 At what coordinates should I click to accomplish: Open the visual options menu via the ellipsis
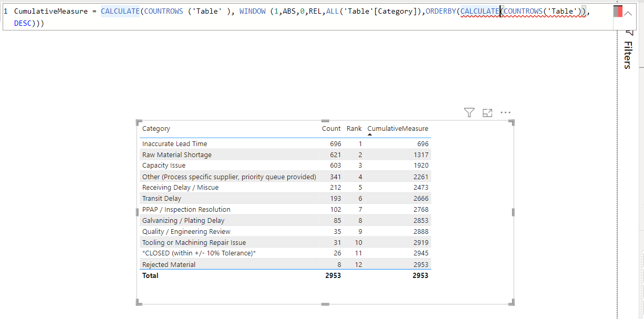(x=505, y=112)
